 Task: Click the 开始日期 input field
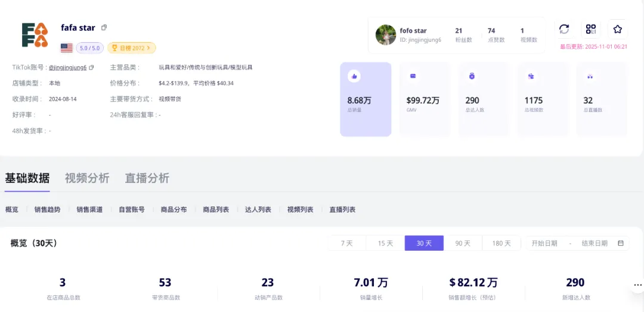(x=544, y=243)
